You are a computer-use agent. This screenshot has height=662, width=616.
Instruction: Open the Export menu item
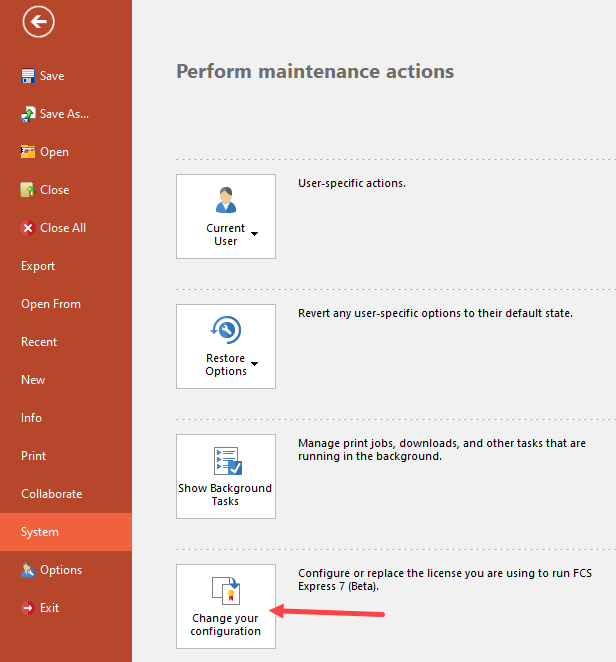pos(38,266)
